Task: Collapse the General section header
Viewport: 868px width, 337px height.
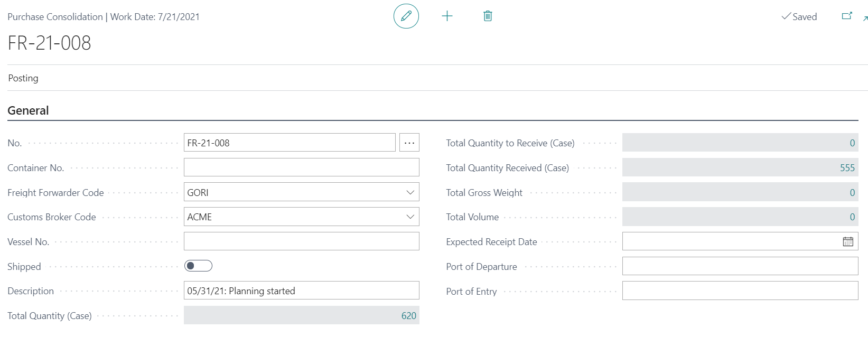Action: pos(28,110)
